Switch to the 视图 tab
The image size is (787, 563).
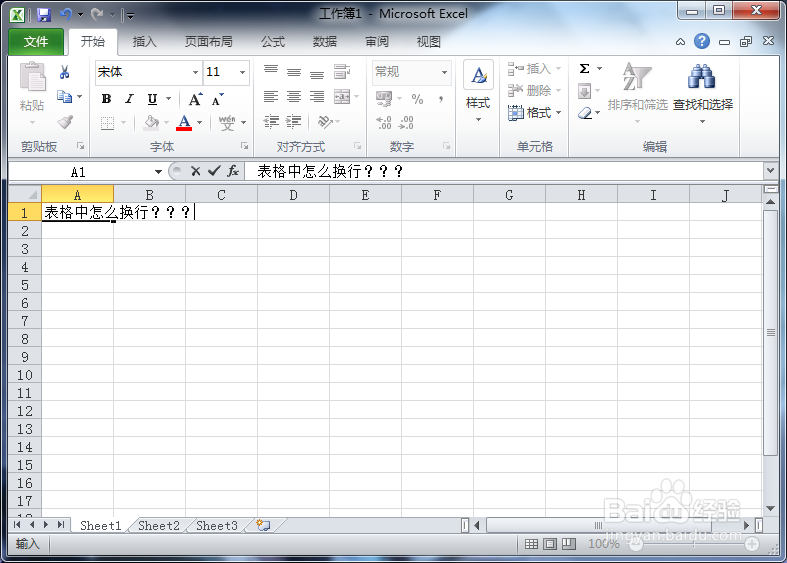(429, 42)
